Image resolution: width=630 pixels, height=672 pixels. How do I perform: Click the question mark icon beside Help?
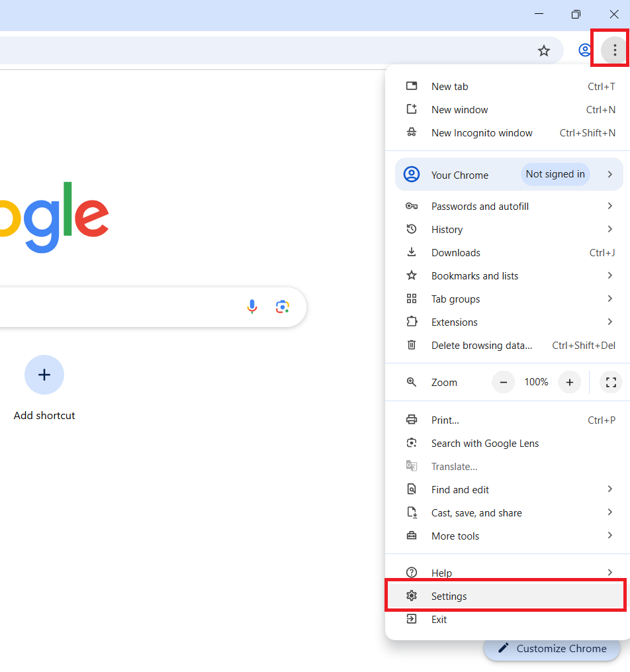tap(411, 572)
